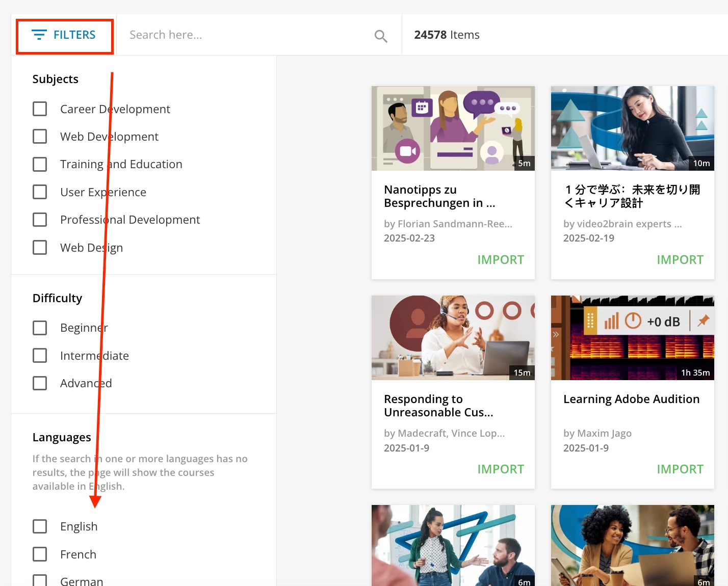The image size is (728, 586).
Task: Click the 'by video2brain experts ...' author text
Action: [622, 224]
